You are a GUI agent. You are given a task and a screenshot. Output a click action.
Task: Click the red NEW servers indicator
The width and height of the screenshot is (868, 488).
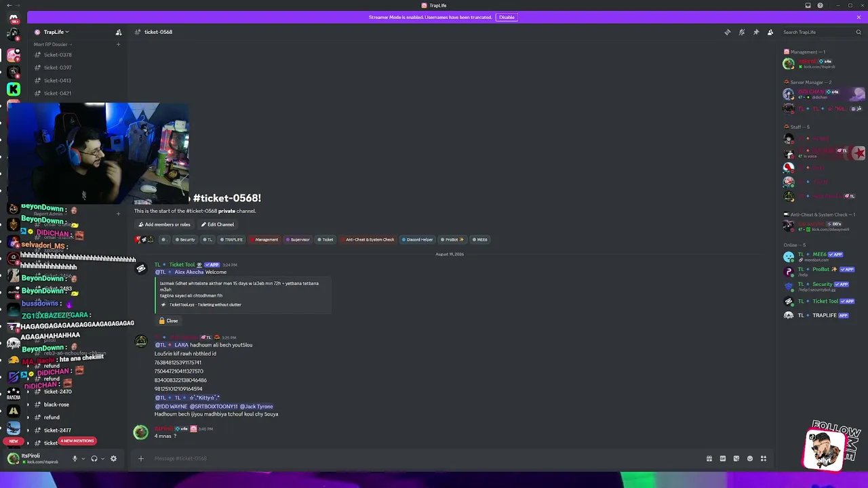[x=13, y=441]
